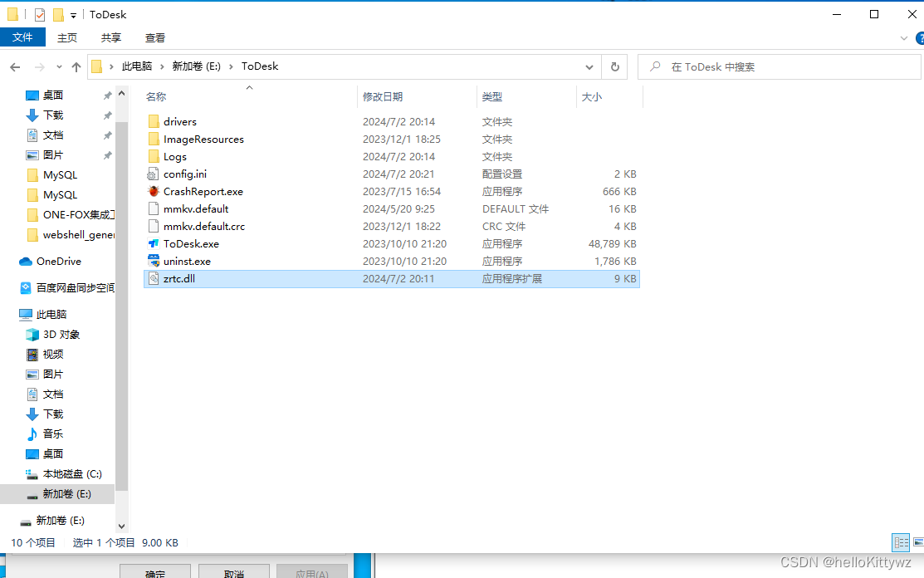The image size is (924, 578).
Task: Click ToDesk breadcrumb in address bar
Action: click(260, 66)
